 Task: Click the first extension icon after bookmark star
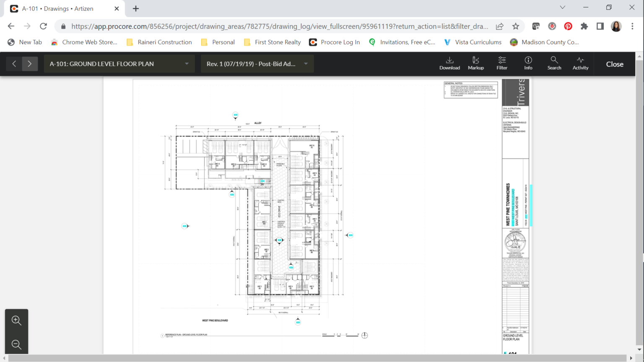[536, 26]
